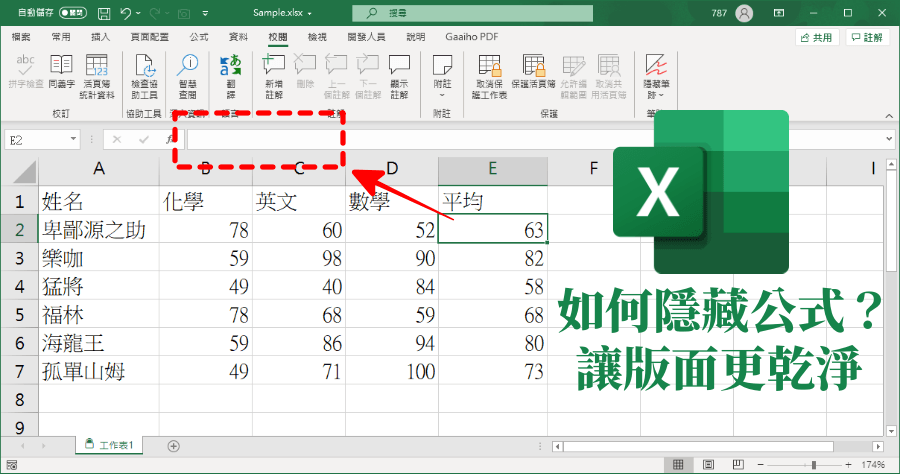The image size is (900, 474).
Task: Add a new sheet with plus icon
Action: (173, 446)
